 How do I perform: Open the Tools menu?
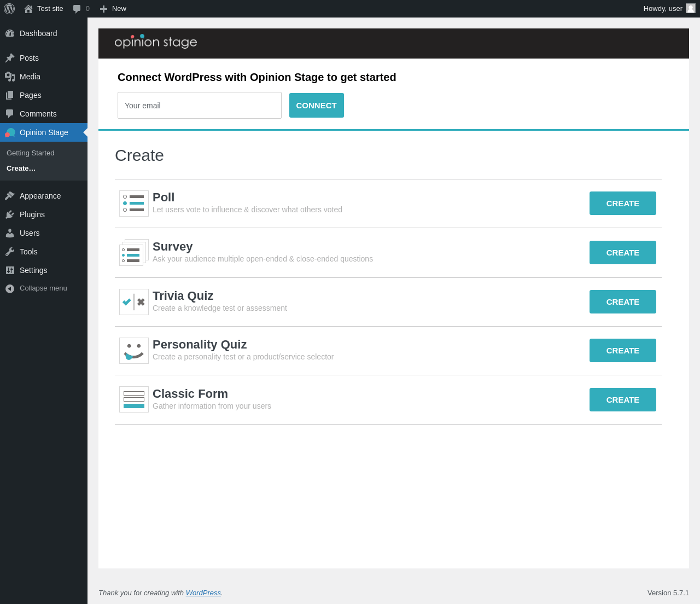[44, 252]
